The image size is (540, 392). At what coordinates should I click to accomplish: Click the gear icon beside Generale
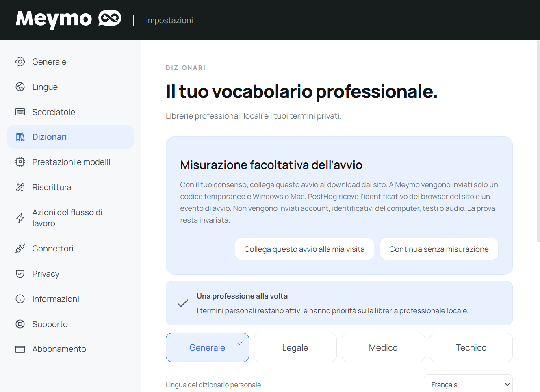click(20, 62)
